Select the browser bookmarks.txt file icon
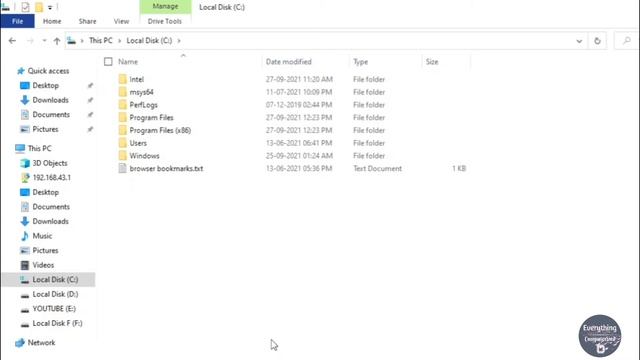 point(122,168)
